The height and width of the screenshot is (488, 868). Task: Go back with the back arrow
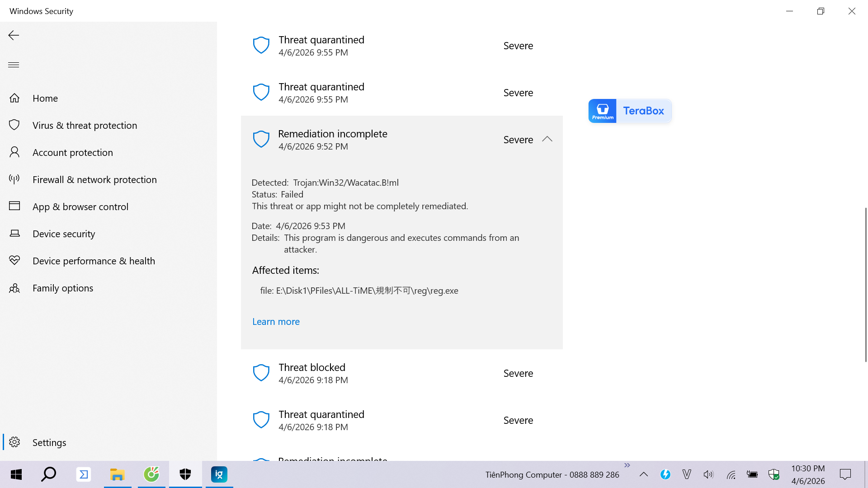coord(14,35)
